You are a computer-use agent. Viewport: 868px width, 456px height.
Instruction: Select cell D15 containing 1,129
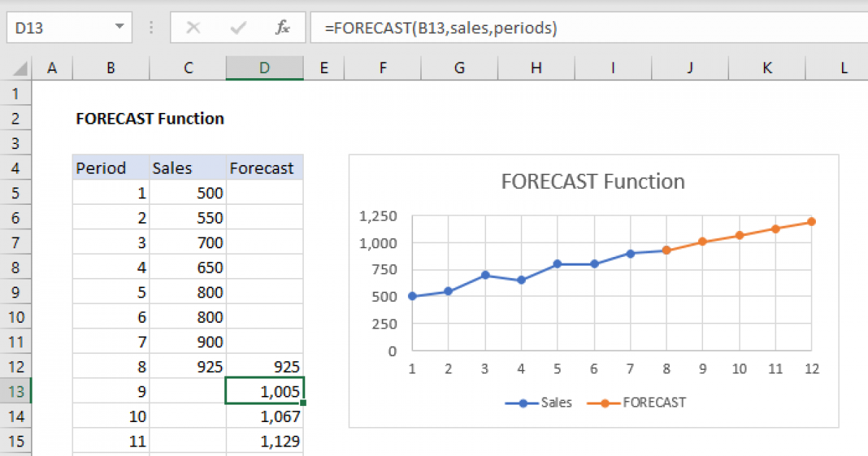[x=264, y=440]
